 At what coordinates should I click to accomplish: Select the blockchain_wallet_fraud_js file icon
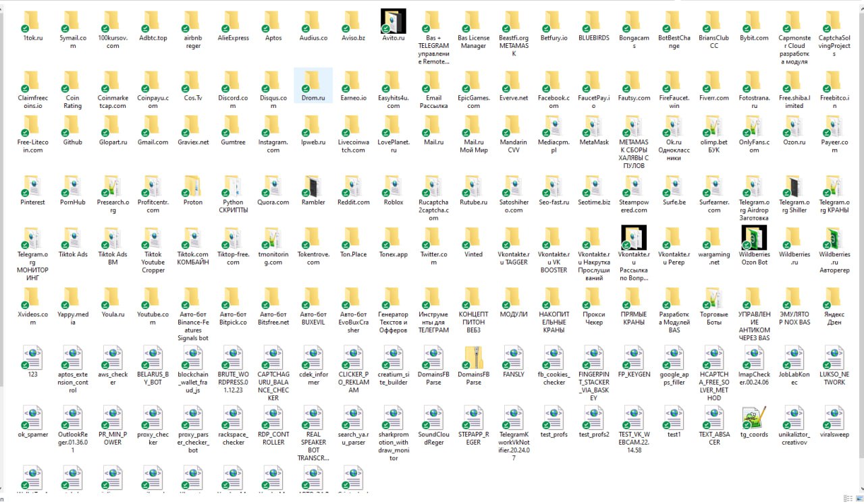pyautogui.click(x=193, y=358)
